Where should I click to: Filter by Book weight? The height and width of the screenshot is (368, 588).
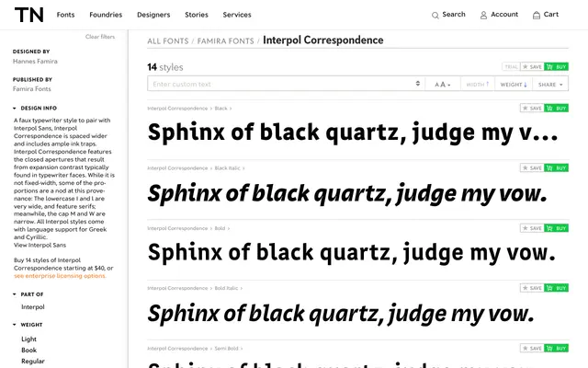tap(28, 350)
